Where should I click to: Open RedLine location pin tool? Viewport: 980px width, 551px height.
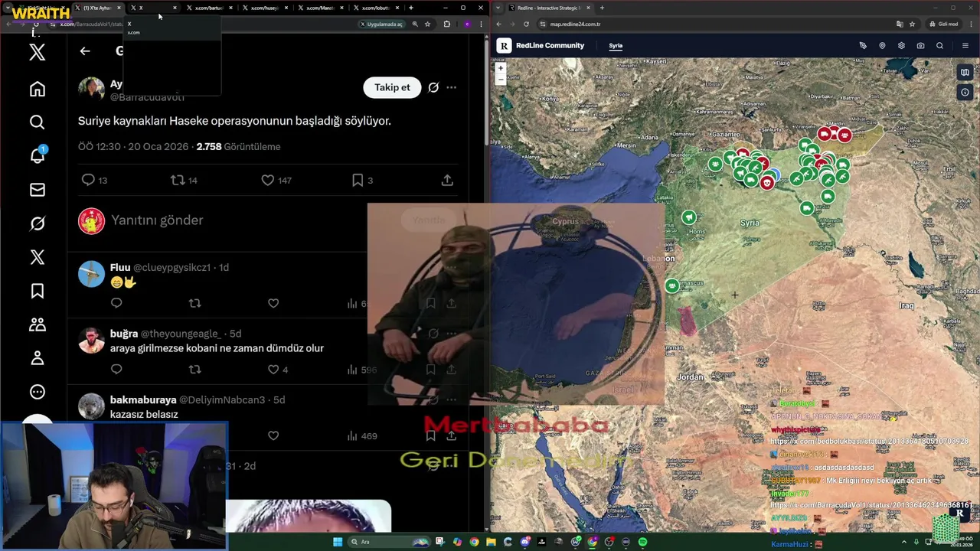(882, 46)
